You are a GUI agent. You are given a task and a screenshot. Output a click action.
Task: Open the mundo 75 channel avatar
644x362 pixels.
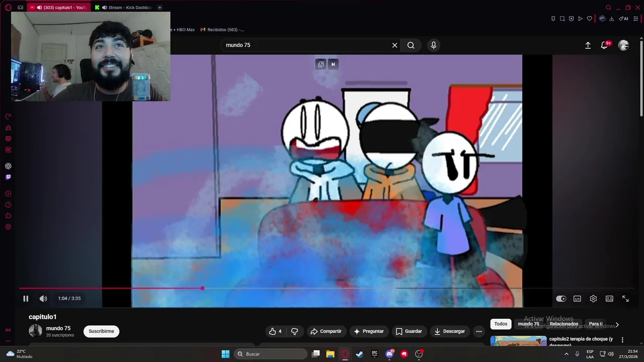pos(35,331)
